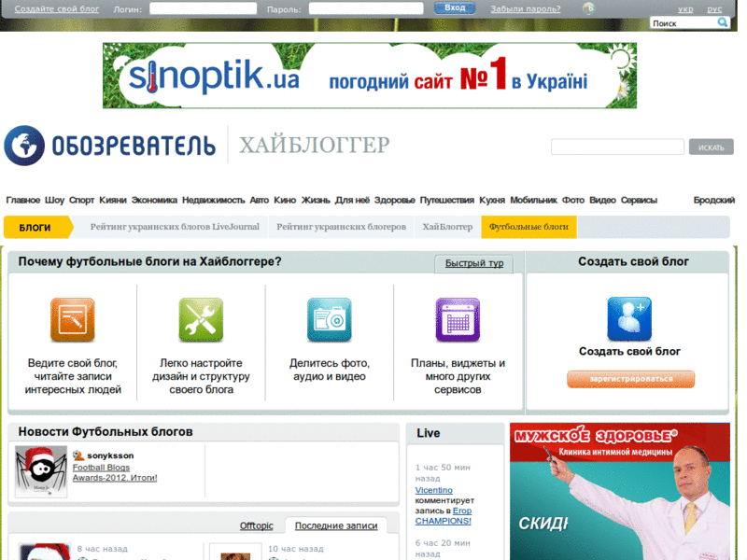This screenshot has height=560, width=747.
Task: Click the small round icon beside forgot password
Action: pyautogui.click(x=589, y=8)
